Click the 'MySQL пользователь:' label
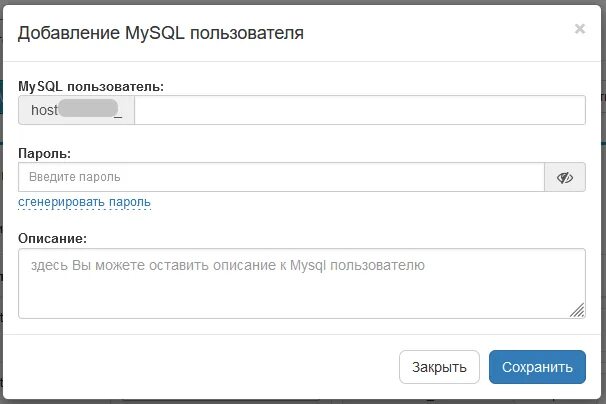 (91, 87)
